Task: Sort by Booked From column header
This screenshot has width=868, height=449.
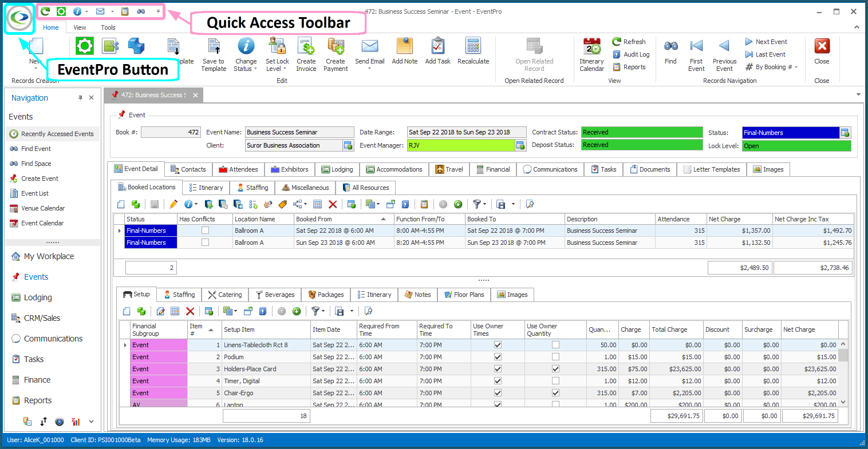Action: (344, 219)
